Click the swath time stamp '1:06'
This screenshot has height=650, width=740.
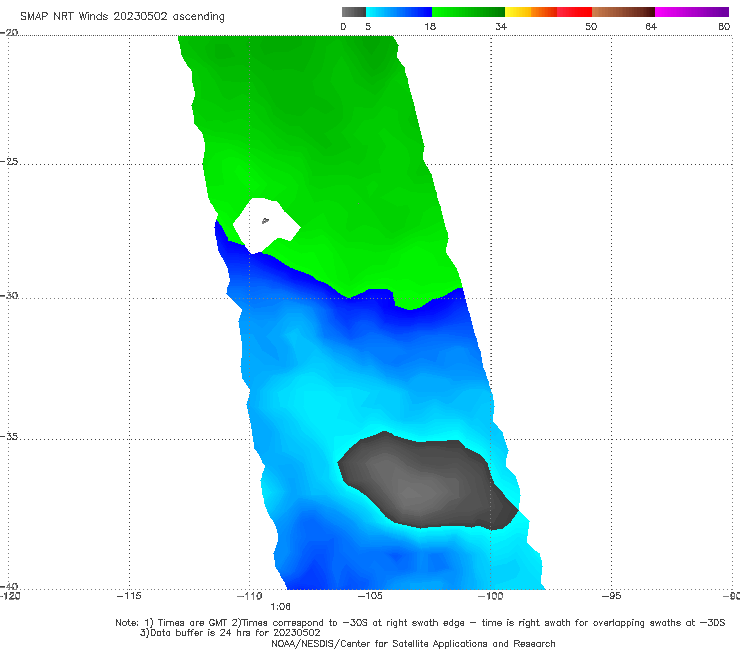click(280, 607)
